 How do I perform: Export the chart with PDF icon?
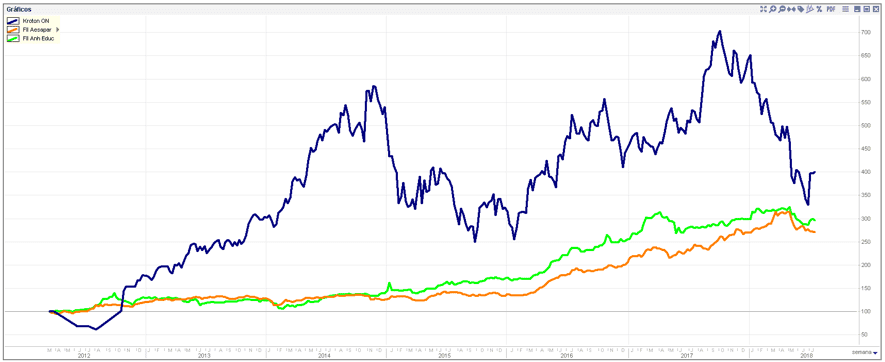831,9
